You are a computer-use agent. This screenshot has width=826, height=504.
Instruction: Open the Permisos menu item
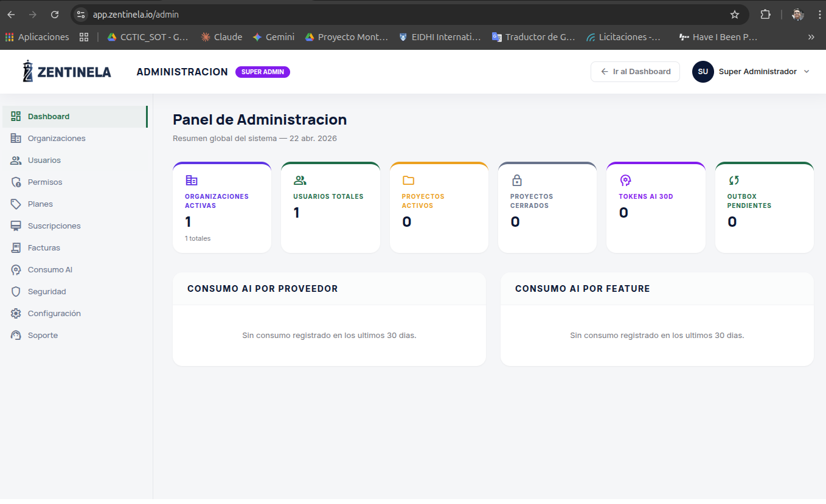click(76, 182)
